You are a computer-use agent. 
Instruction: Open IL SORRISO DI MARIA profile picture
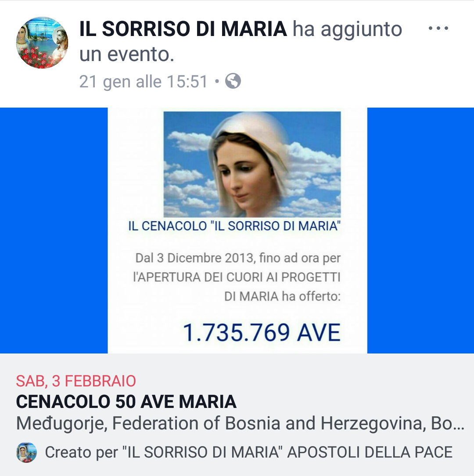pos(42,43)
